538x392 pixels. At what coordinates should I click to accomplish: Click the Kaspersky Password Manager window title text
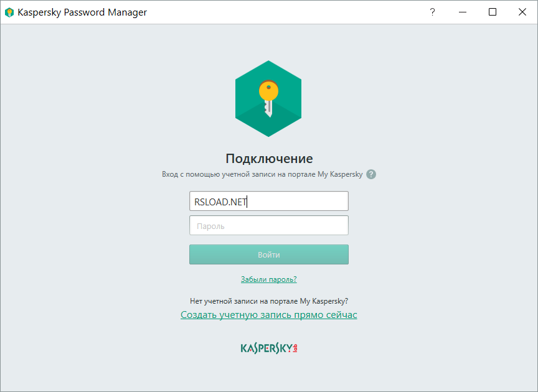click(82, 12)
